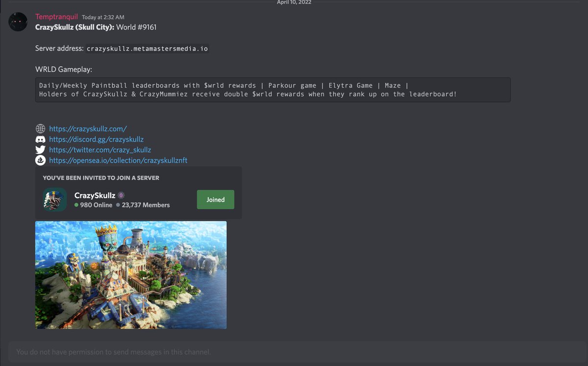Screen dimensions: 588x366
Task: Open the opensea.io crazyskullznft collection link
Action: pos(118,160)
